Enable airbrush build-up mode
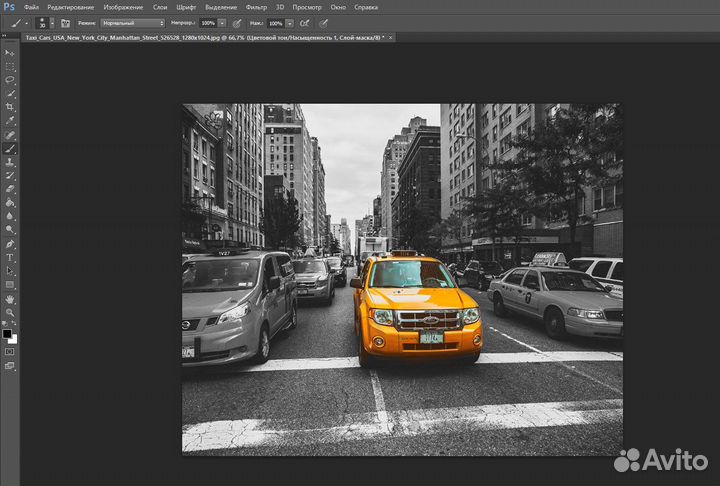The image size is (720, 486). 305,22
